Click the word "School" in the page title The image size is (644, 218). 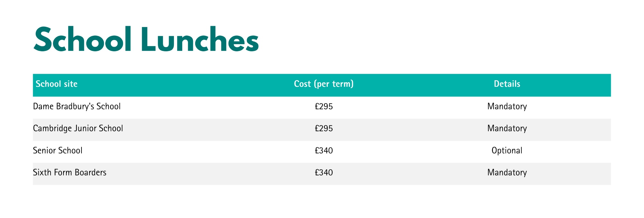click(x=82, y=40)
